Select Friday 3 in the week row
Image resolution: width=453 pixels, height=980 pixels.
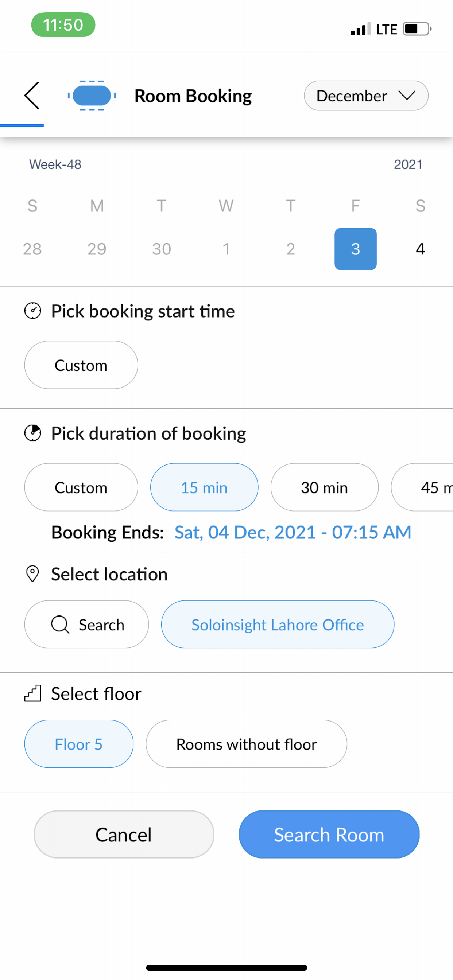pos(356,249)
